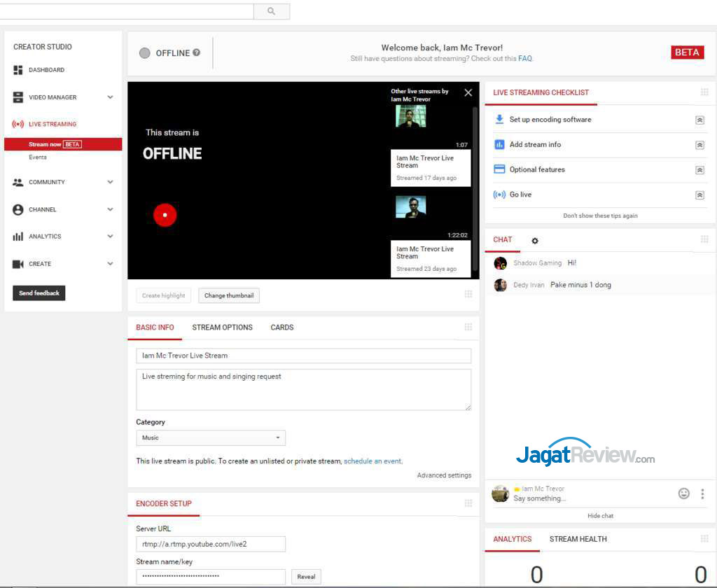Open chat three-dot options menu
The width and height of the screenshot is (717, 588).
pos(702,493)
